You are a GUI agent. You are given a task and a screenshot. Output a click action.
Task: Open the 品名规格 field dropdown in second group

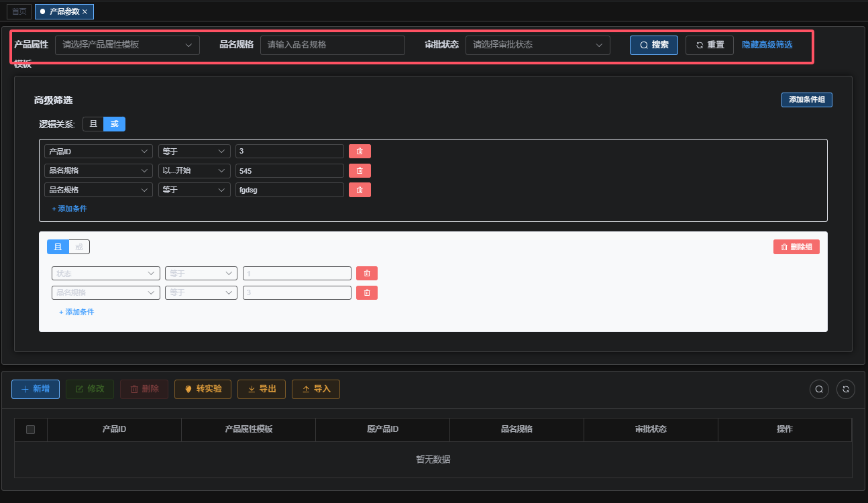tap(106, 292)
